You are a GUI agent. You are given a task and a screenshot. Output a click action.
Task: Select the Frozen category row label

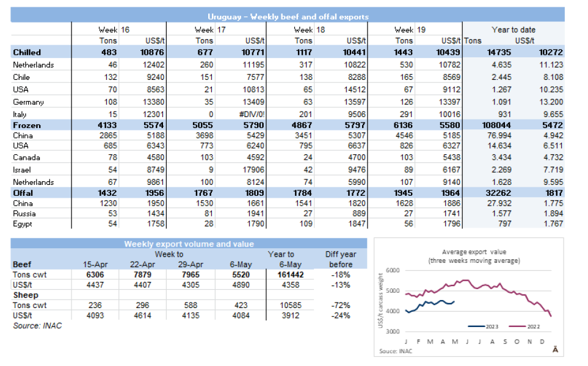point(26,124)
